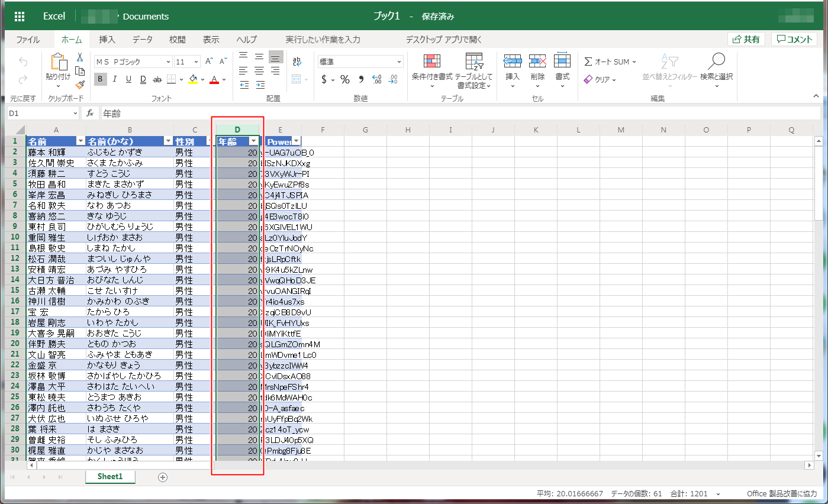Click the red font color swatch
The width and height of the screenshot is (828, 504).
tap(215, 79)
